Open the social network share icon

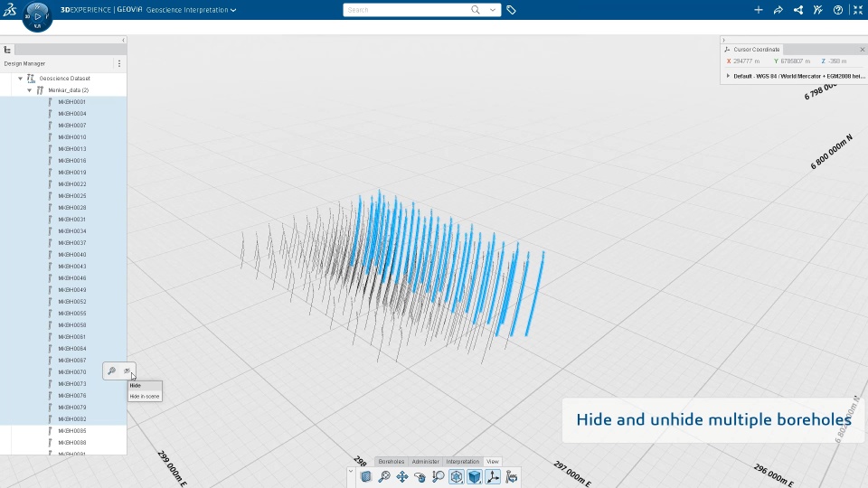point(797,10)
